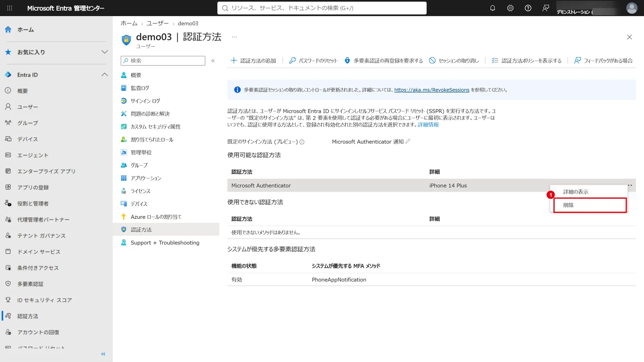Choose 削除 in the context menu
This screenshot has width=644, height=362.
point(590,205)
